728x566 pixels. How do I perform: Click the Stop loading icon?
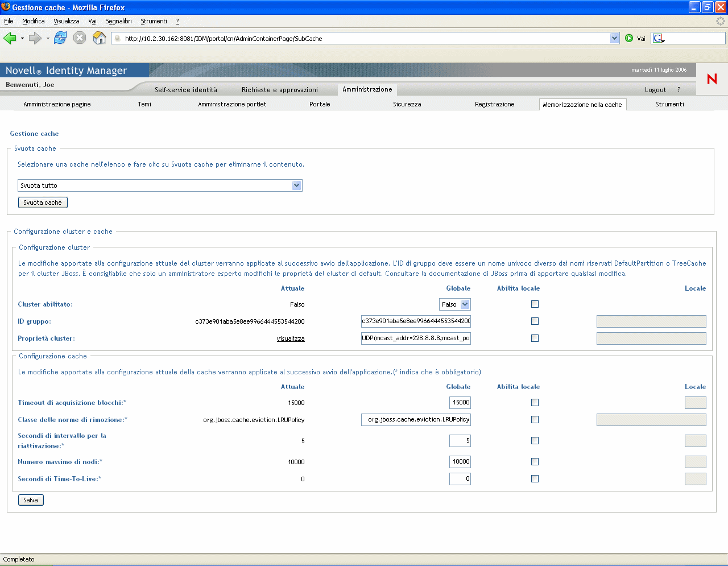(80, 38)
